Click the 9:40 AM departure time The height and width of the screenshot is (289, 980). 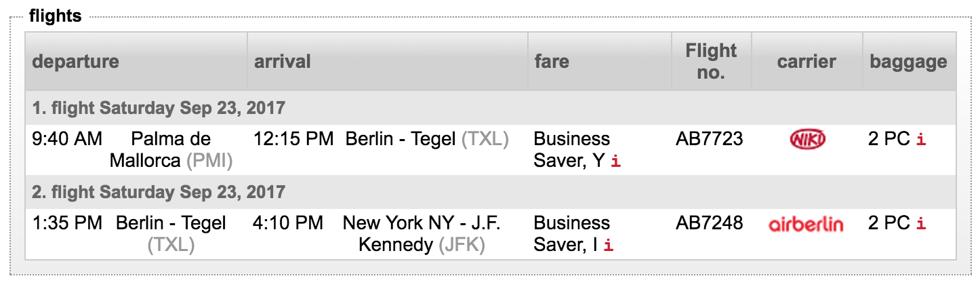click(x=67, y=139)
